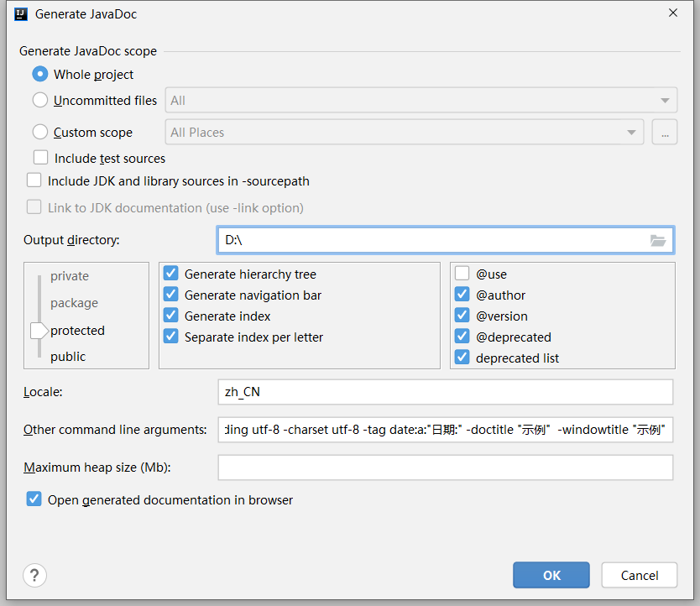The image size is (700, 606).
Task: Choose the Custom scope radio option
Action: [x=40, y=132]
